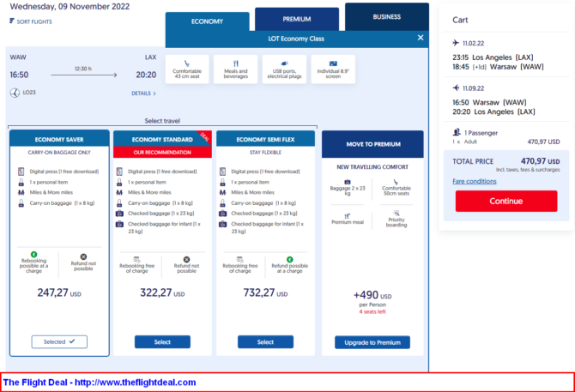Click the red Continue button
The width and height of the screenshot is (575, 392).
pyautogui.click(x=506, y=201)
